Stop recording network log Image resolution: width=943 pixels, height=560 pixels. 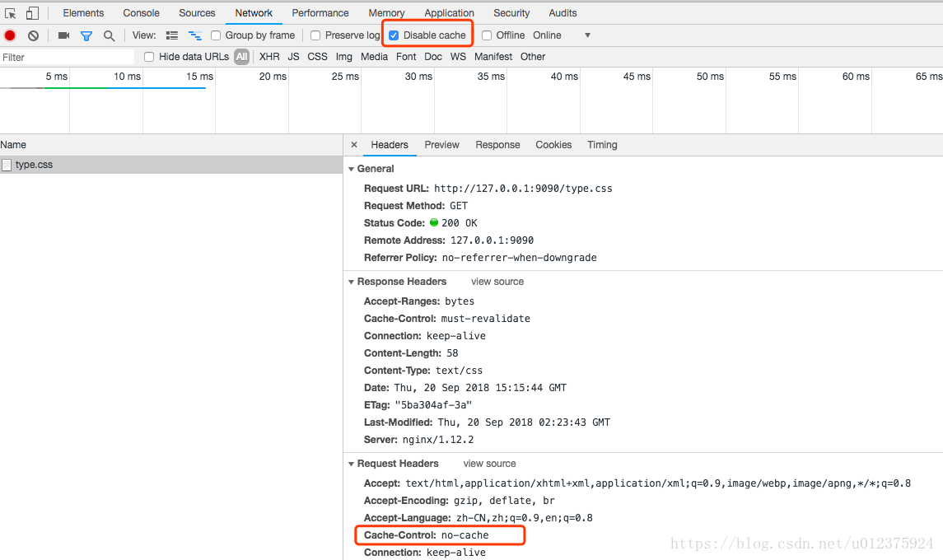pyautogui.click(x=10, y=35)
